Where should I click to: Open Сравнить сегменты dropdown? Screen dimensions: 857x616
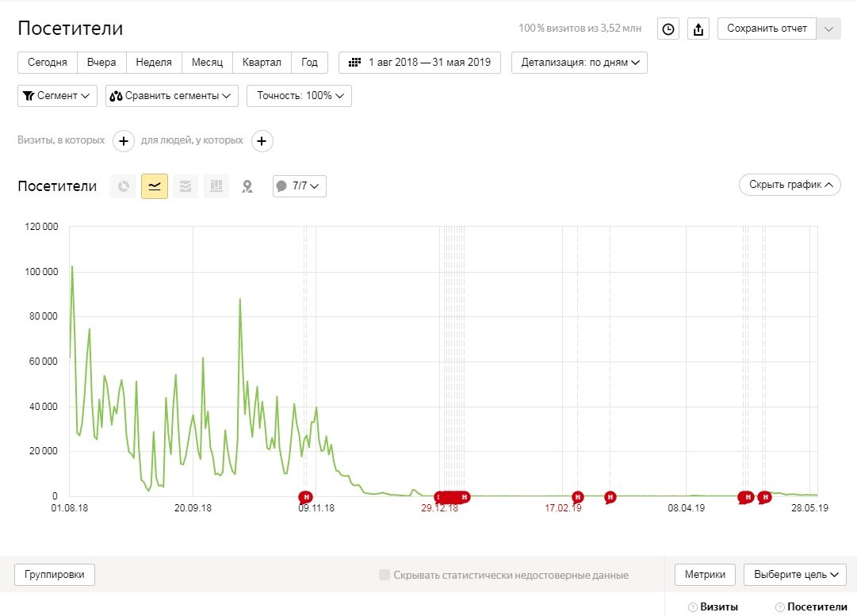pyautogui.click(x=171, y=96)
